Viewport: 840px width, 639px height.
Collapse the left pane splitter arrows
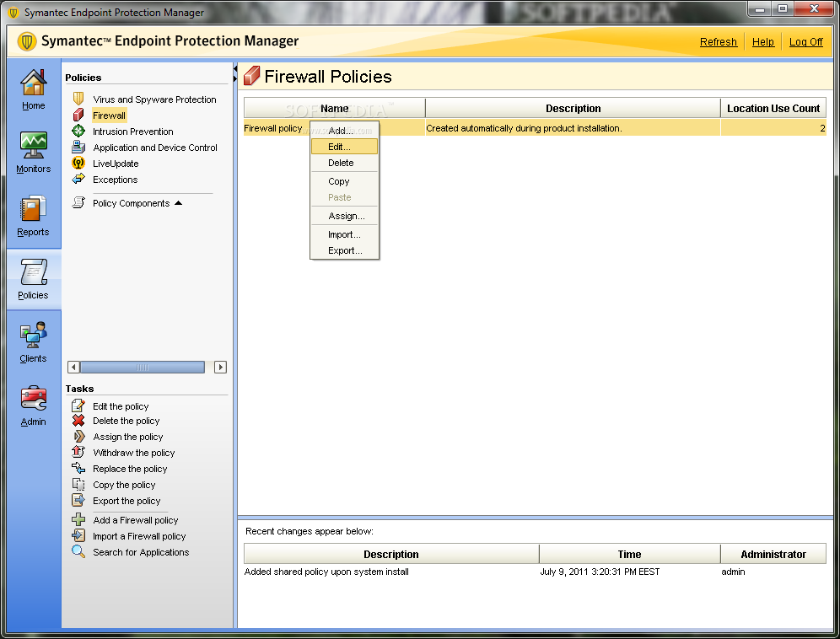(235, 74)
